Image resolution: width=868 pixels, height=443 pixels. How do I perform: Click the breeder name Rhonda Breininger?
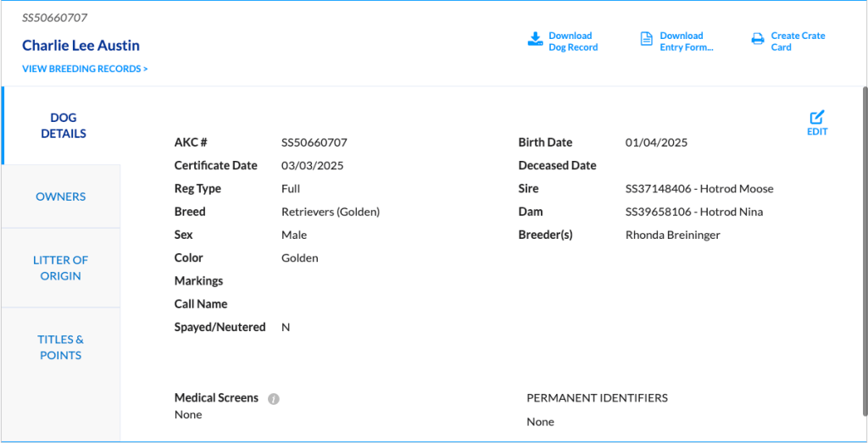tap(672, 235)
